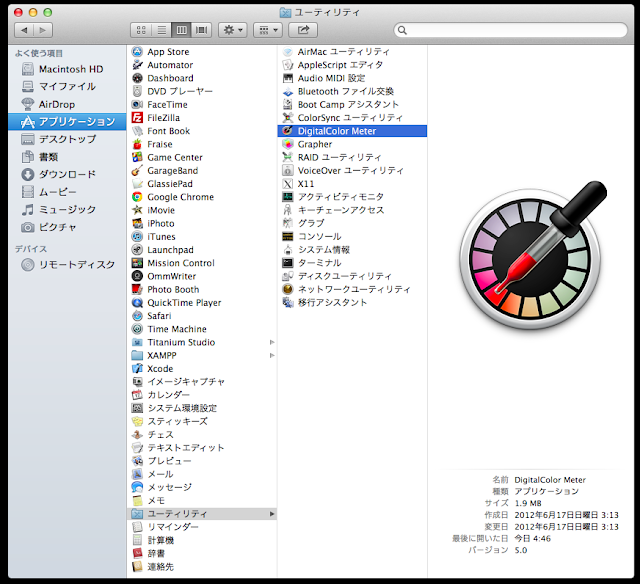This screenshot has height=584, width=640.
Task: Click the GarageBand guitar icon
Action: [137, 171]
